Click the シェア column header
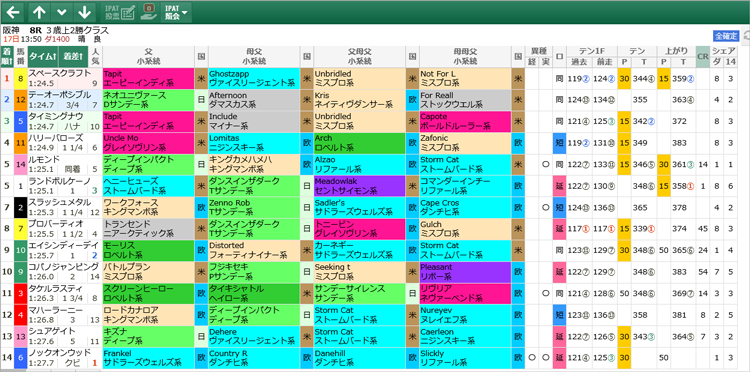Screen dimensions: 750x372 pos(723,51)
